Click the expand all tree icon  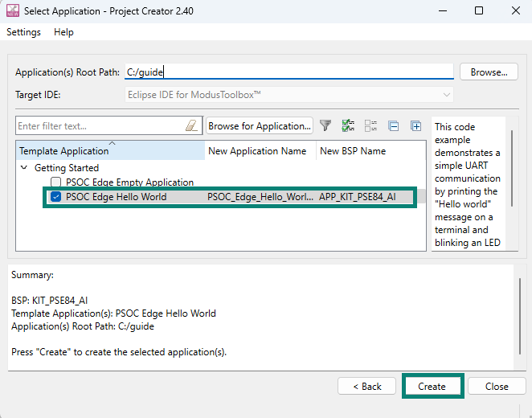pyautogui.click(x=415, y=126)
